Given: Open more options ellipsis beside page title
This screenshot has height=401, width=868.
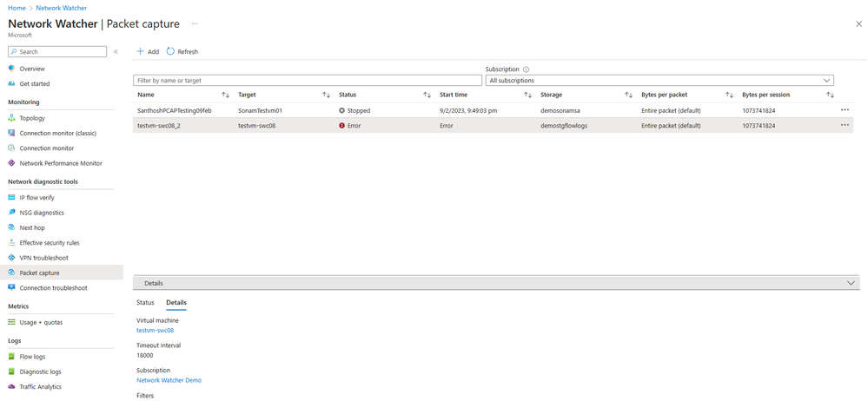Looking at the screenshot, I should pyautogui.click(x=195, y=23).
